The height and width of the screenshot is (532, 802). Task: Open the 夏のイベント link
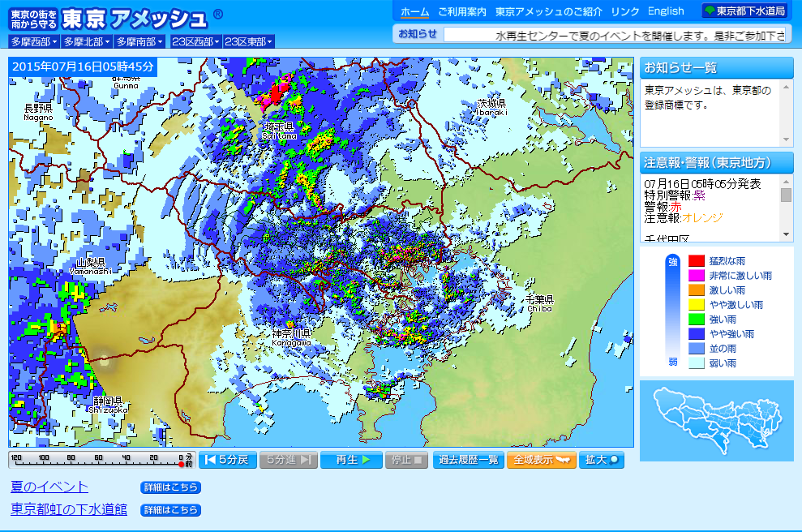49,487
